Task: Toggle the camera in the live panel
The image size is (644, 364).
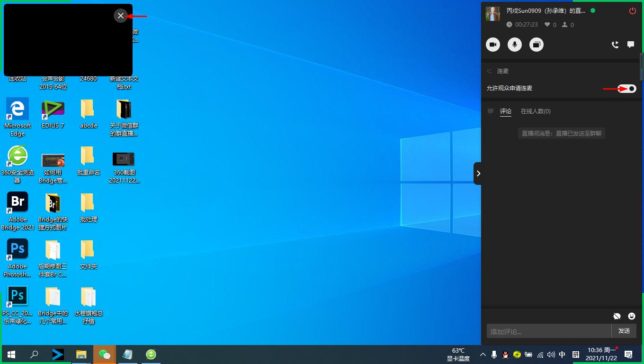Action: click(x=493, y=45)
